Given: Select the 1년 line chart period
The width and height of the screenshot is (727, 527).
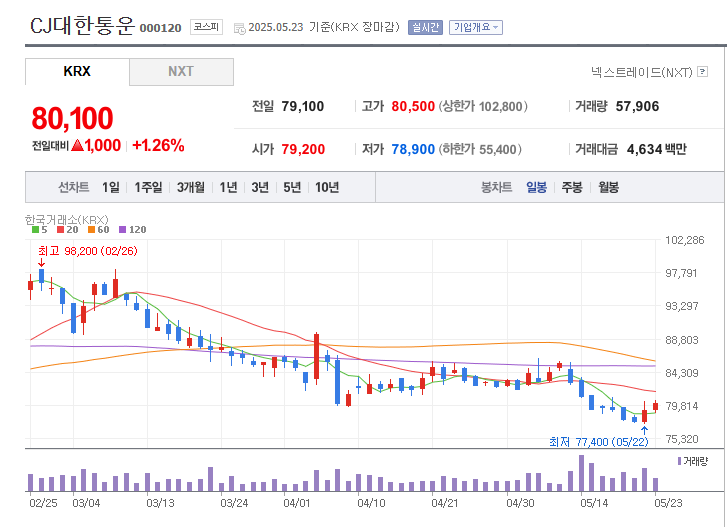Looking at the screenshot, I should coord(228,187).
